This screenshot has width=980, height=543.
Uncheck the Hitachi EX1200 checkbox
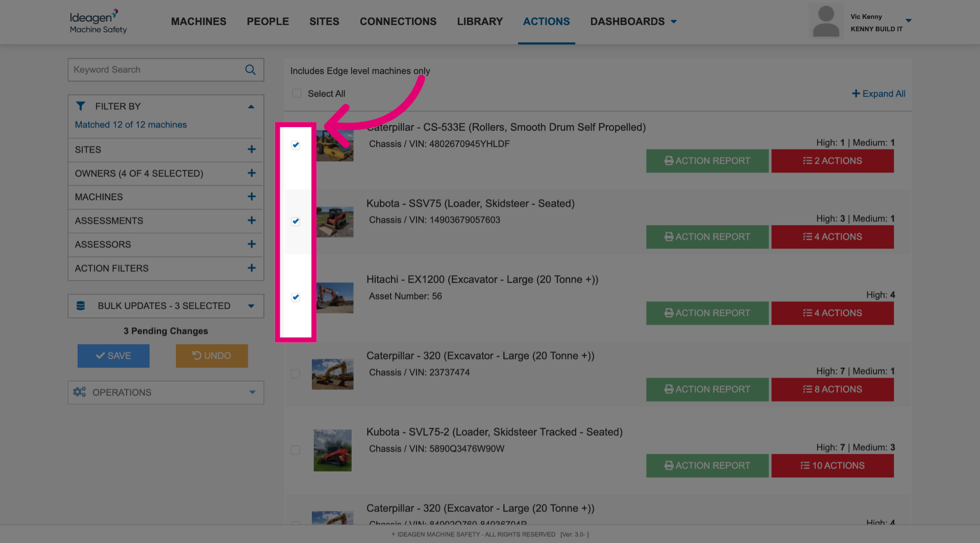[296, 297]
